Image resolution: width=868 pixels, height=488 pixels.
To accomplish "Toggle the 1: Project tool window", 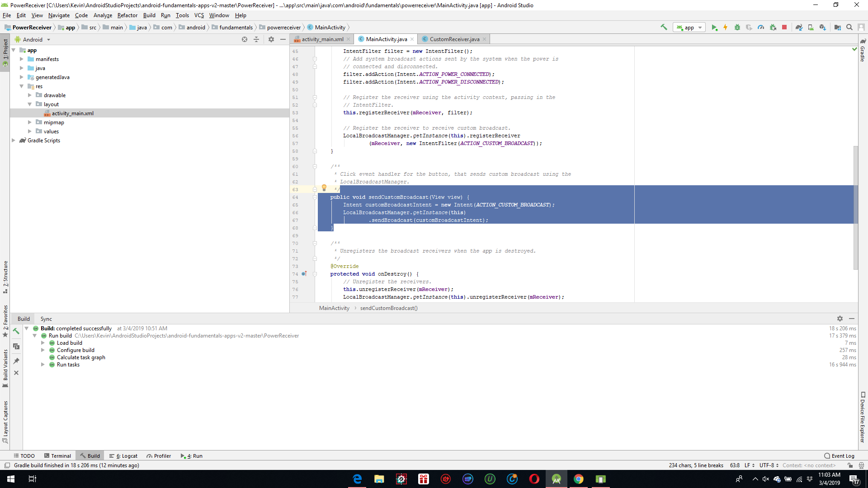I will 5,52.
